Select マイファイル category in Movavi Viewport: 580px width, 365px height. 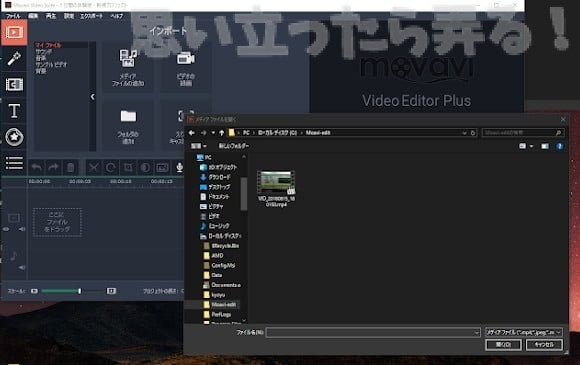pos(48,45)
